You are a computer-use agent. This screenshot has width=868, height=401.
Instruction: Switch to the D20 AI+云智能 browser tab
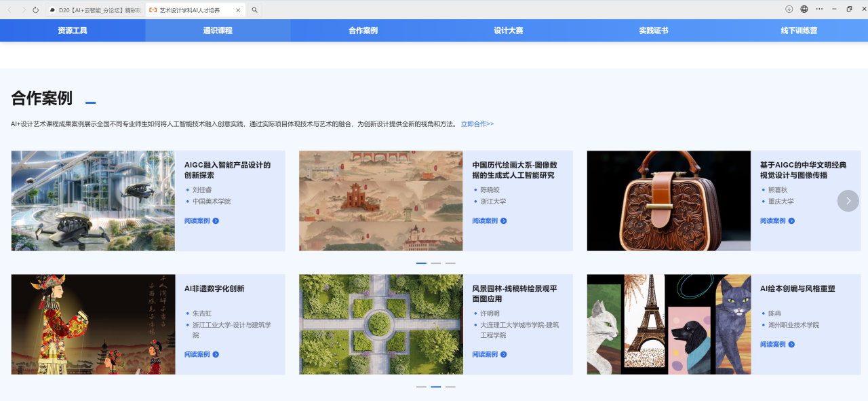click(x=95, y=10)
